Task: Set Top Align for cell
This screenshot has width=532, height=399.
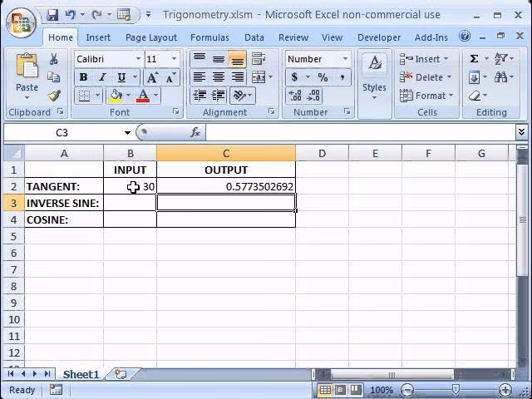Action: [199, 59]
